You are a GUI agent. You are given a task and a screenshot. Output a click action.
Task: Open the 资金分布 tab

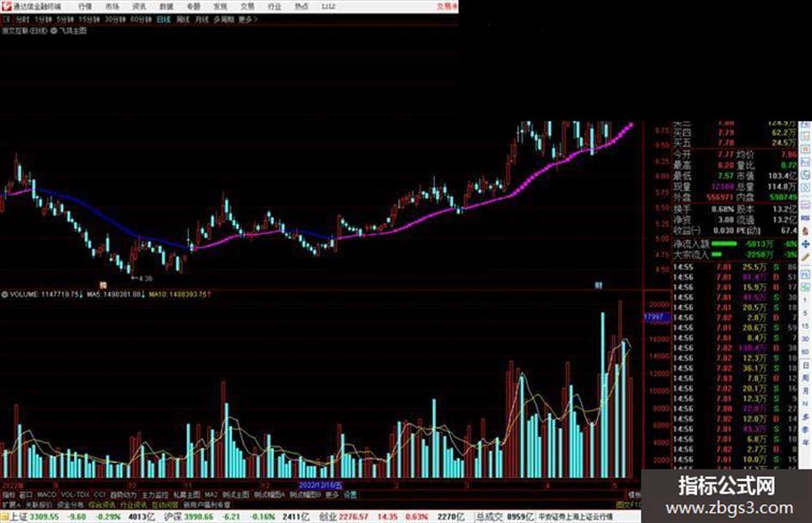[70, 504]
